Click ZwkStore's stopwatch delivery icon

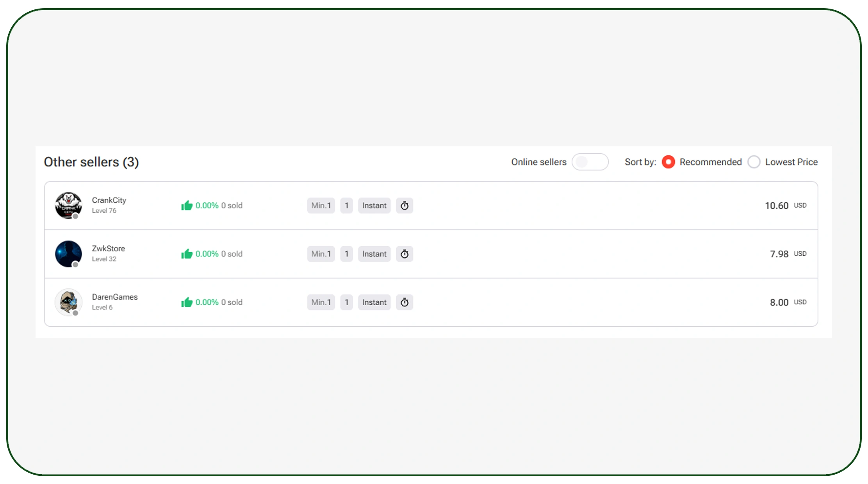click(x=405, y=254)
